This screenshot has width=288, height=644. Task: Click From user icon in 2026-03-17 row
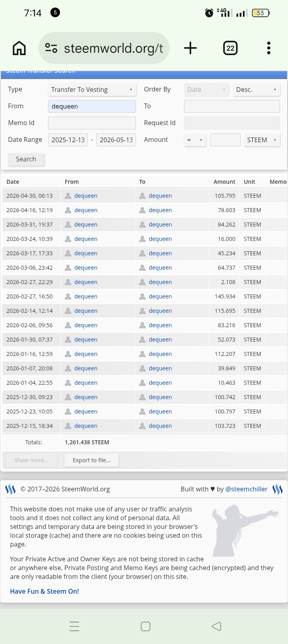68,253
